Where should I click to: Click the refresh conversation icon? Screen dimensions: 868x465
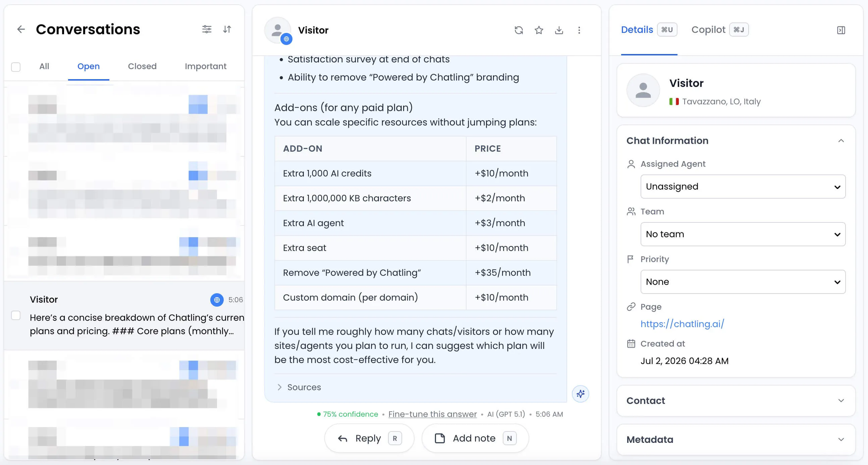pyautogui.click(x=519, y=30)
